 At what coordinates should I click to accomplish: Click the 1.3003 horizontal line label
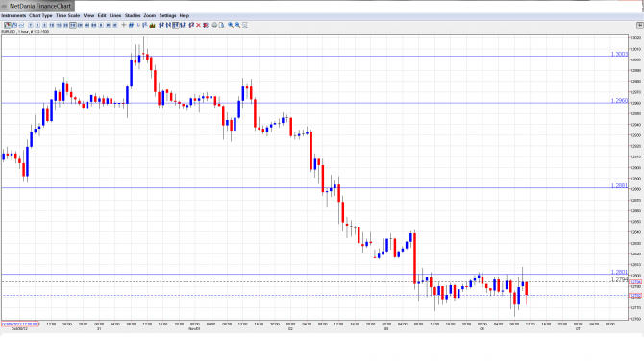(x=619, y=54)
